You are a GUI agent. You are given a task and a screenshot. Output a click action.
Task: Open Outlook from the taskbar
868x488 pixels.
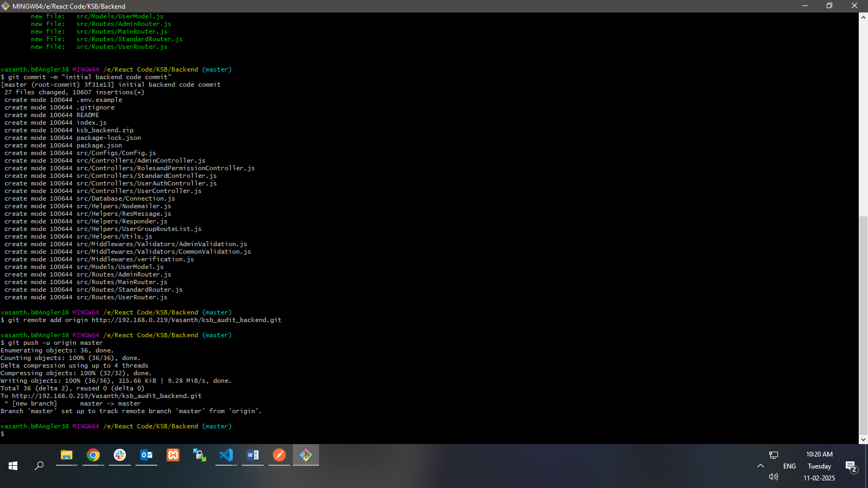tap(146, 455)
